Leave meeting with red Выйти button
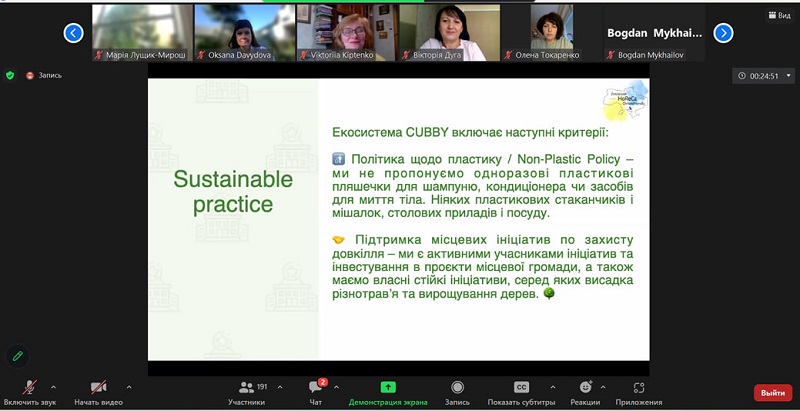This screenshot has height=411, width=800. point(773,393)
